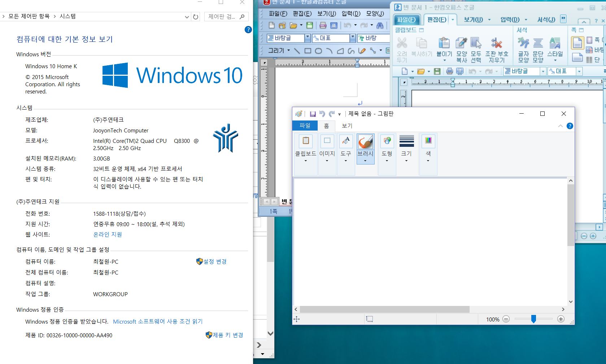Open the customize quick access dropdown in Paint

[x=339, y=114]
